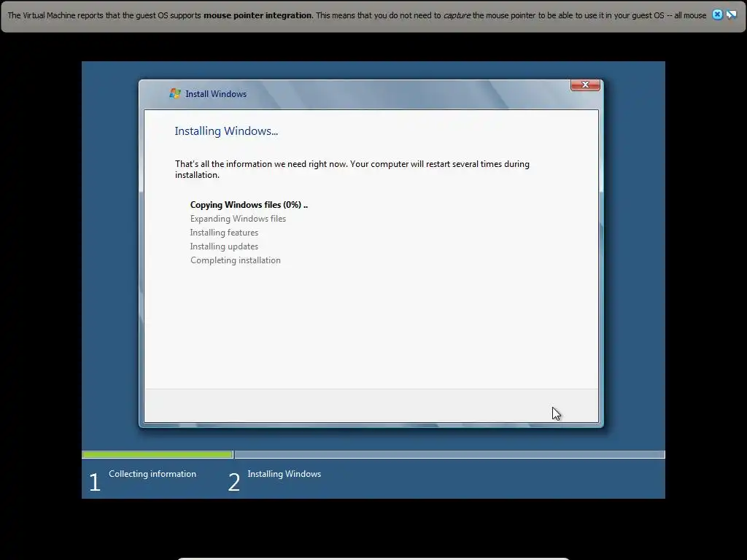Click the green Collecting information progress bar
This screenshot has width=747, height=560.
(x=158, y=455)
